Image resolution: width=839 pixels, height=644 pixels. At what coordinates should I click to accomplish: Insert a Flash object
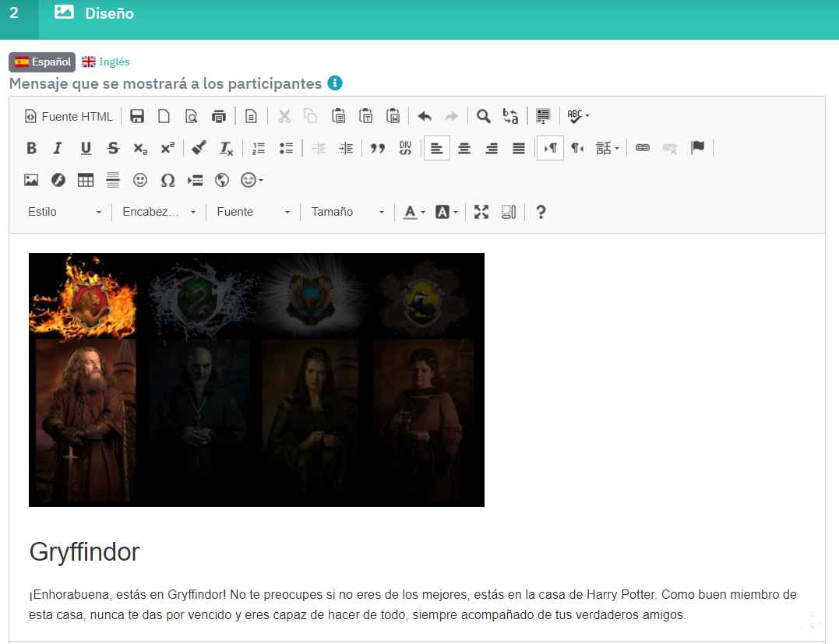pos(58,180)
